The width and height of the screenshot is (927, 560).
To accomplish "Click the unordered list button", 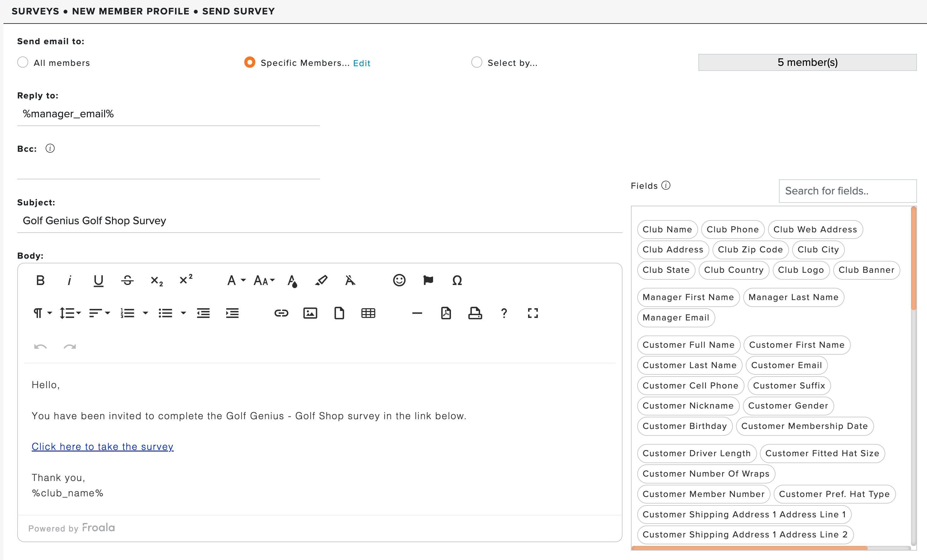I will pos(165,313).
